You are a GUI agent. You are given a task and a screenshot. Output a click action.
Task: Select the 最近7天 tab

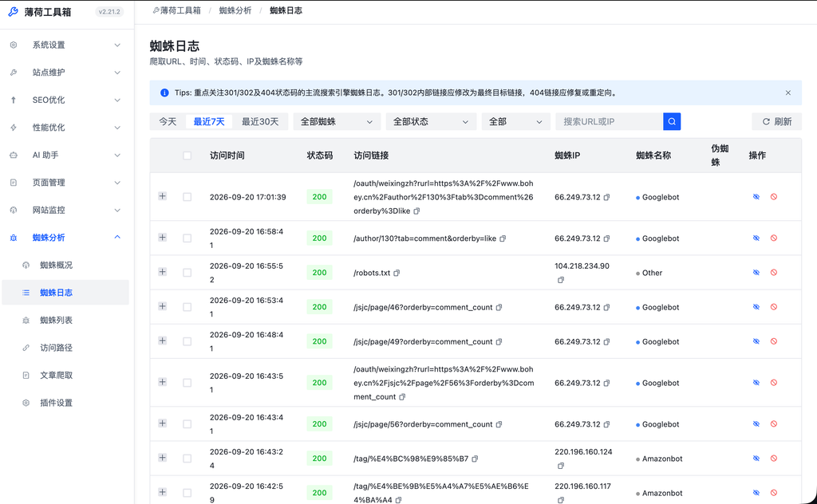click(x=209, y=121)
